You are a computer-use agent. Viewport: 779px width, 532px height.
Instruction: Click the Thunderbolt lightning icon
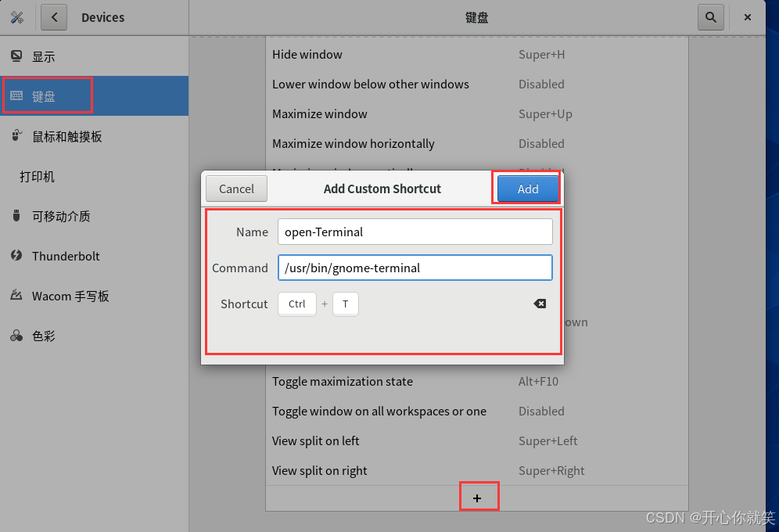pos(16,255)
